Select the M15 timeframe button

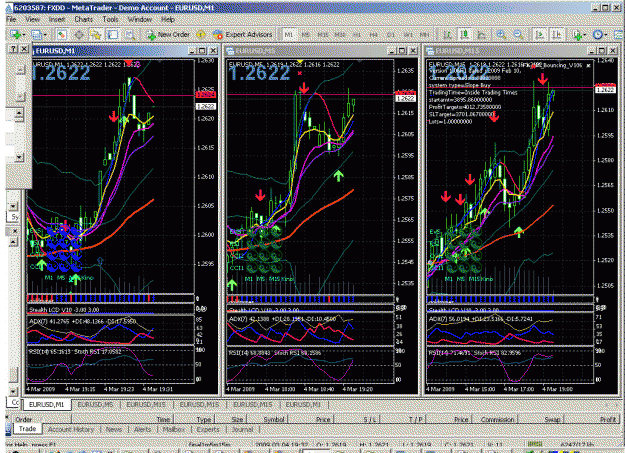tap(323, 35)
